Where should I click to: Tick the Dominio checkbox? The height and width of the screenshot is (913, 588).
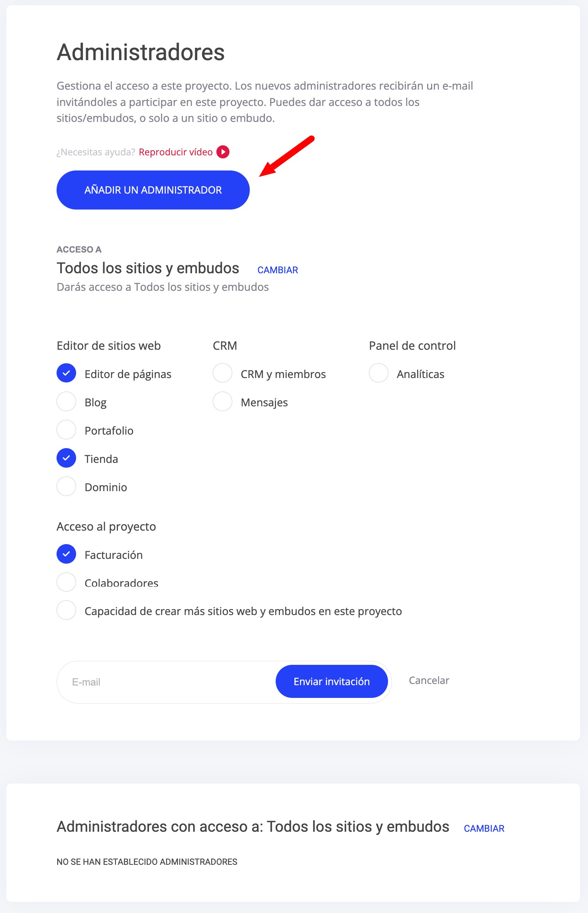click(66, 486)
